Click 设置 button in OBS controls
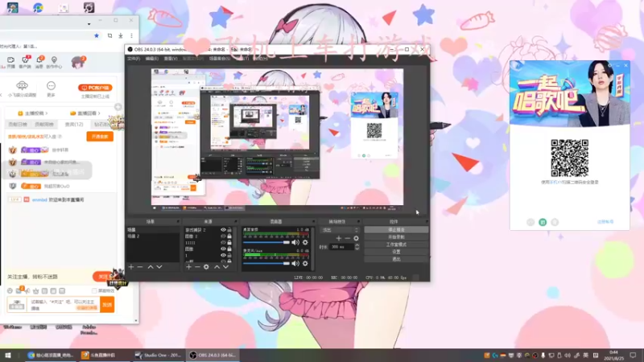Image resolution: width=644 pixels, height=362 pixels. point(396,252)
